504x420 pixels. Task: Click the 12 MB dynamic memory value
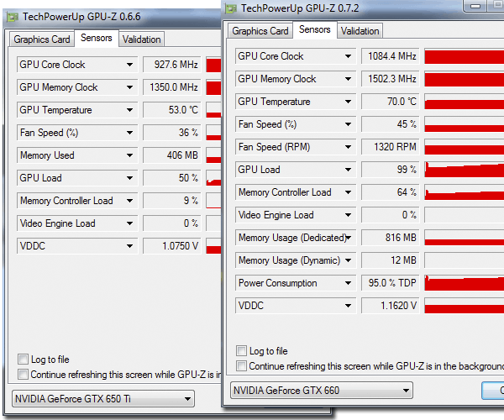point(391,260)
